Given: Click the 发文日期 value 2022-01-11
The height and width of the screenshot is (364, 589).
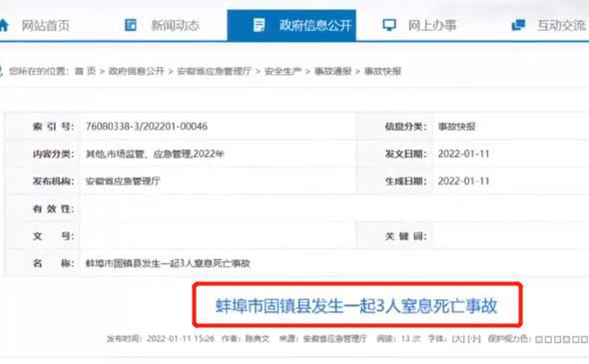Looking at the screenshot, I should (x=464, y=154).
